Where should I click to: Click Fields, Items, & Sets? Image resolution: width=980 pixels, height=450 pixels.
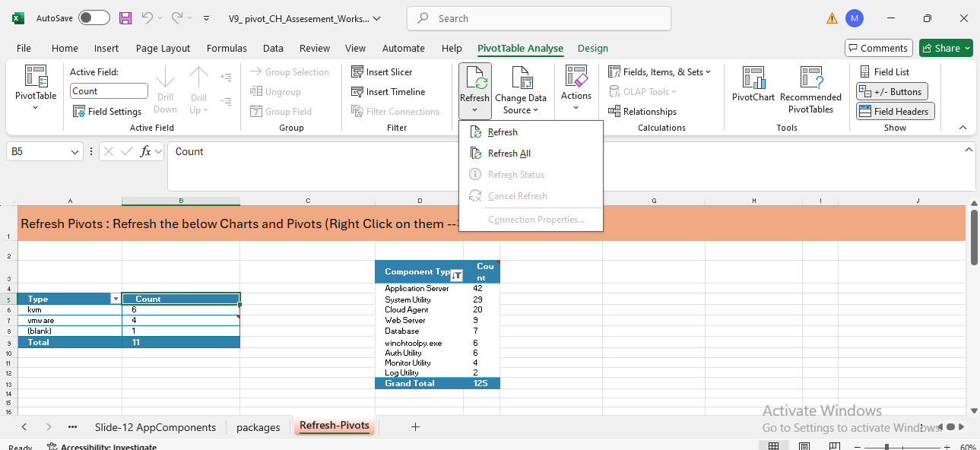pos(658,71)
